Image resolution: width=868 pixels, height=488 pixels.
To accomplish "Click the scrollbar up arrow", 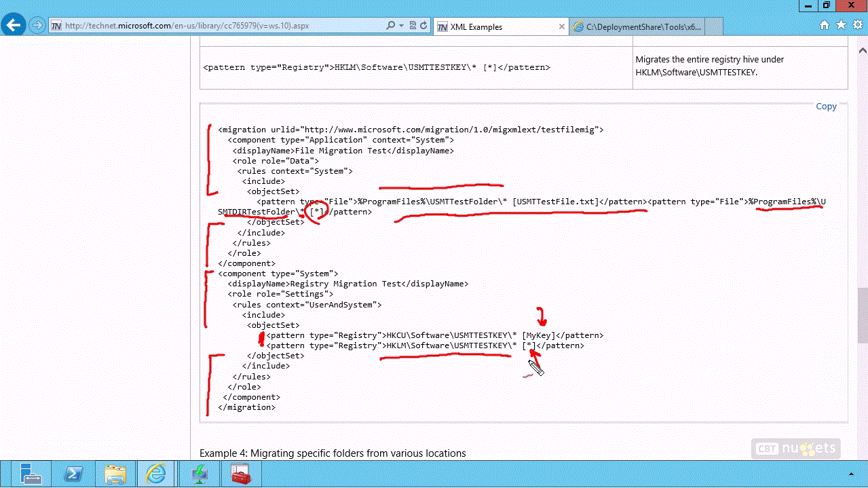I will (861, 49).
